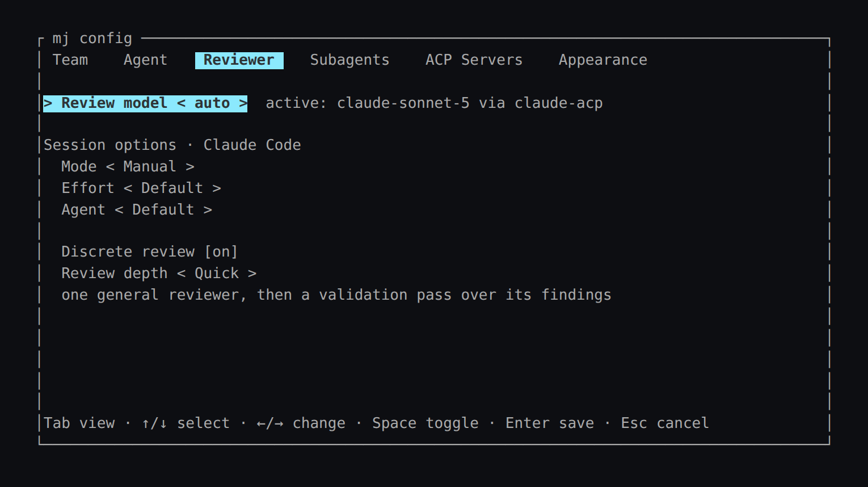Click the right arrow of Effort setting

(x=217, y=188)
